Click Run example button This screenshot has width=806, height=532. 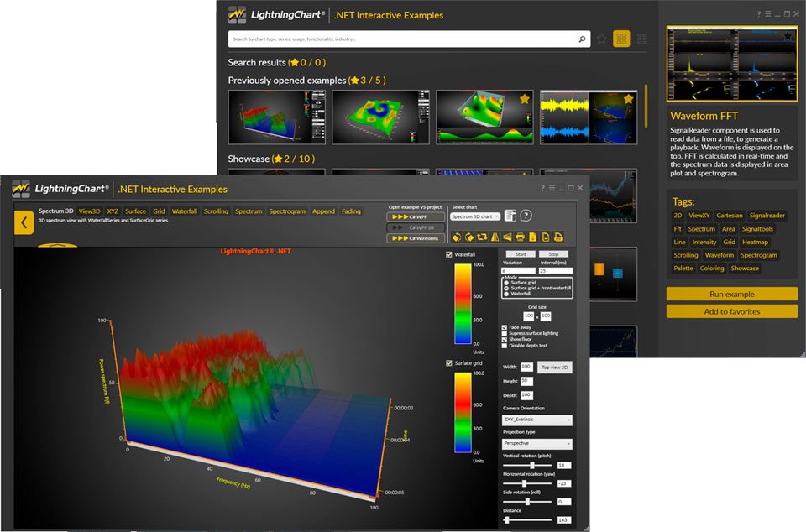(732, 295)
